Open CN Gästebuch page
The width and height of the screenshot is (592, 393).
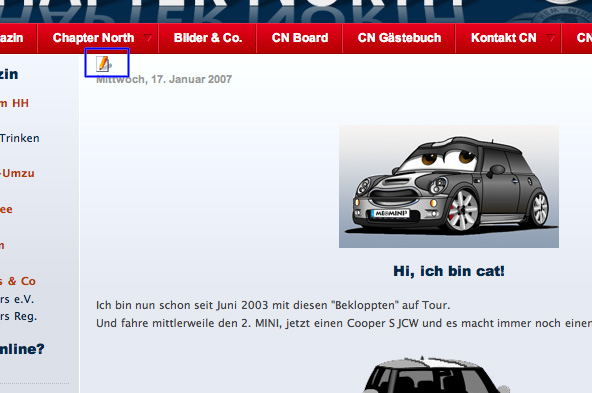(399, 38)
